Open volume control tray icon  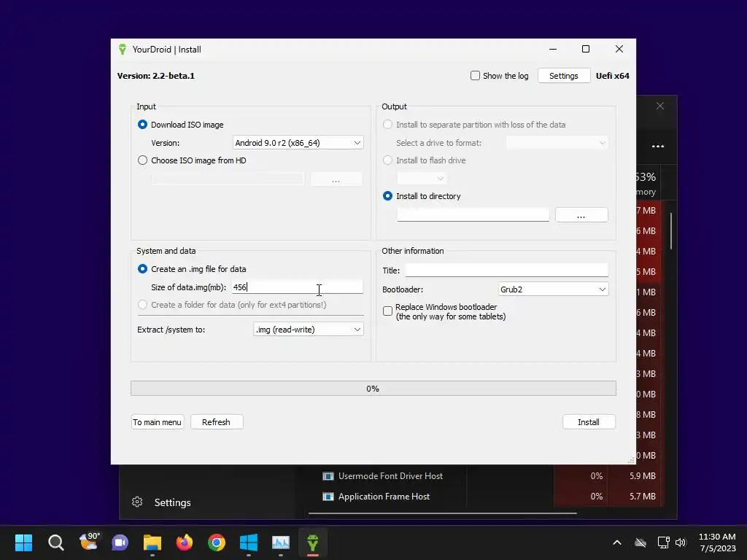[x=681, y=542]
